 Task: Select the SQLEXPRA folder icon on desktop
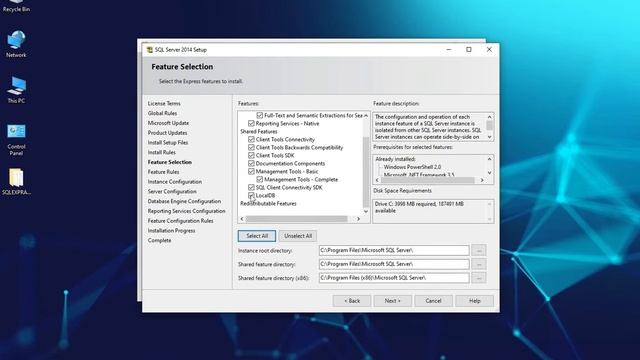16,182
